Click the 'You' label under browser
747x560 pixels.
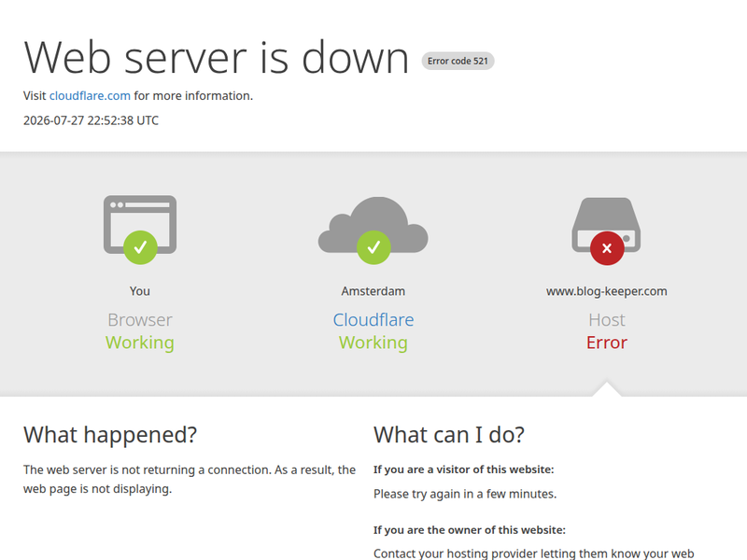coord(139,291)
